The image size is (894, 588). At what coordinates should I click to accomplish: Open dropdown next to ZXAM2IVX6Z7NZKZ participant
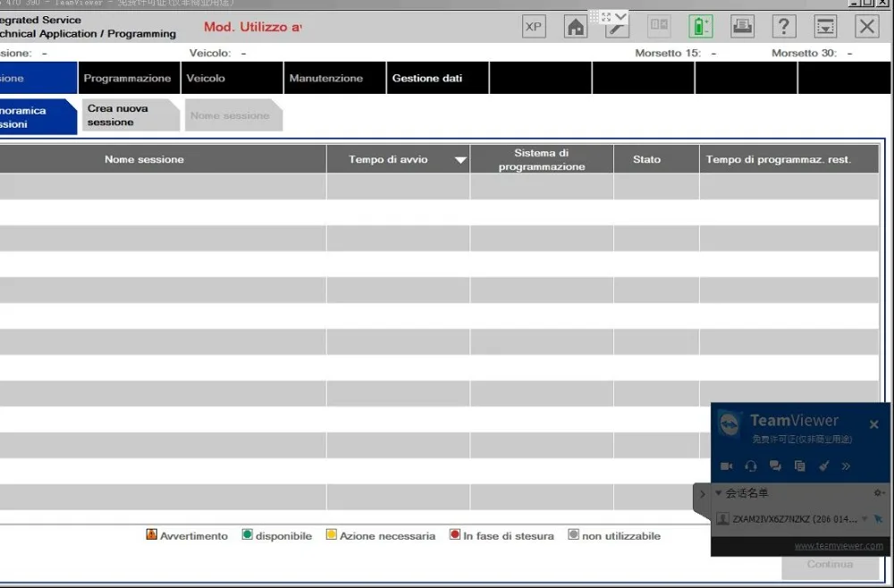click(864, 518)
